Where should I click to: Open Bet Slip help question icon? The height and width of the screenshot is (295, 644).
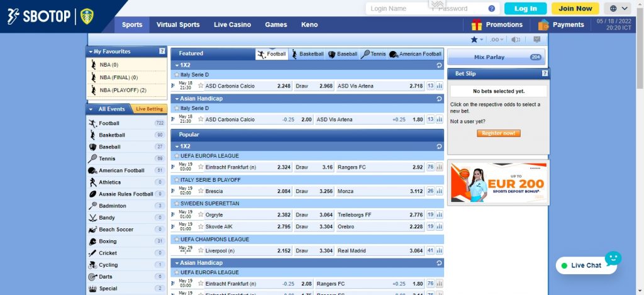tap(545, 74)
